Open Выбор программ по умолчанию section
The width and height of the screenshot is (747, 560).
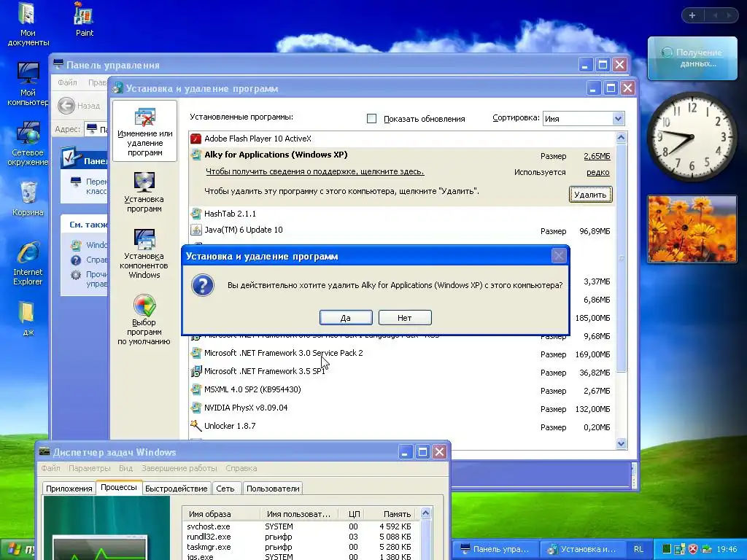(x=144, y=319)
